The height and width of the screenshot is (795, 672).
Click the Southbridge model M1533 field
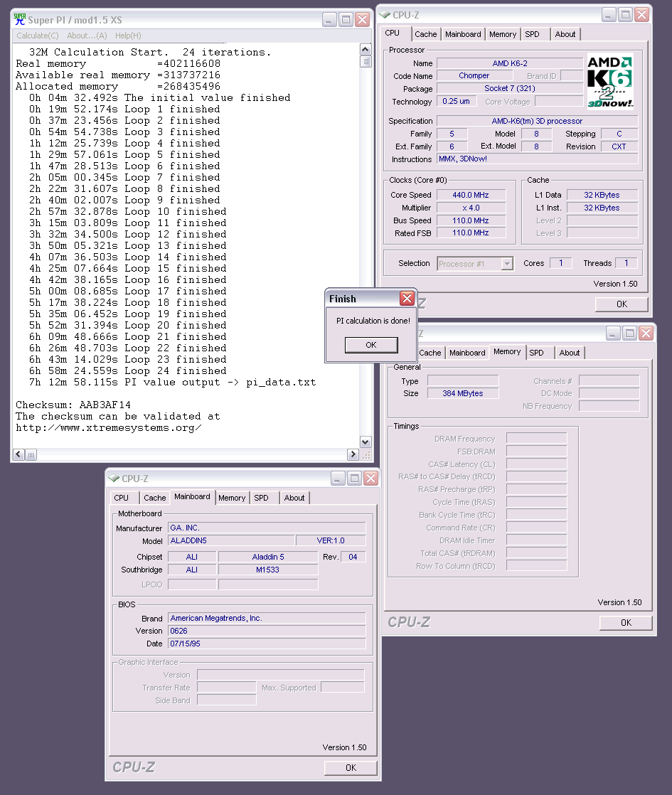pos(268,570)
